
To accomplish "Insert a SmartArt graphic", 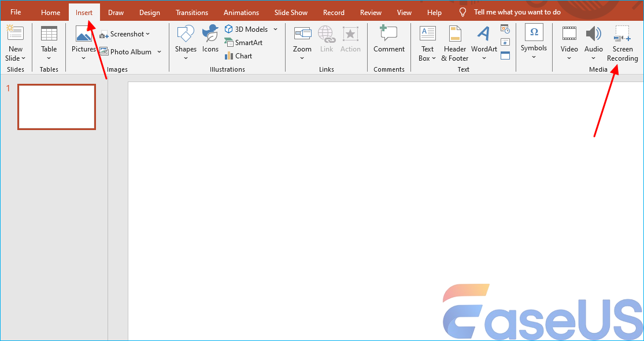I will point(243,43).
